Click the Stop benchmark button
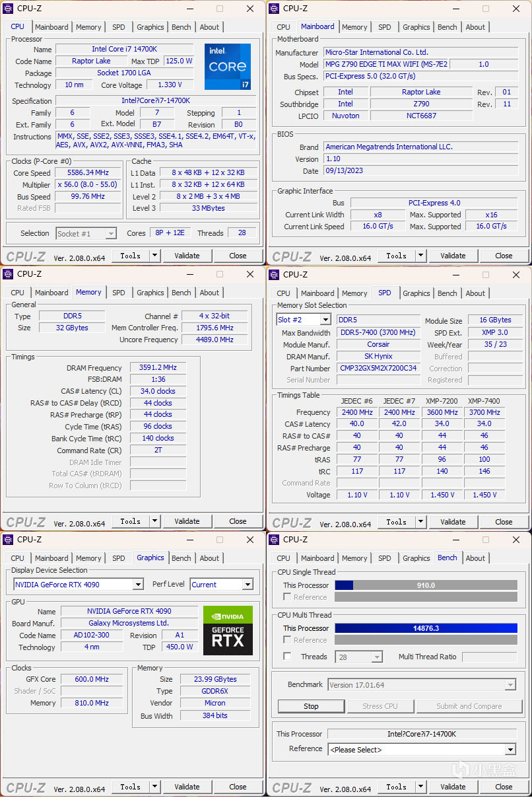532x798 pixels. pos(311,706)
